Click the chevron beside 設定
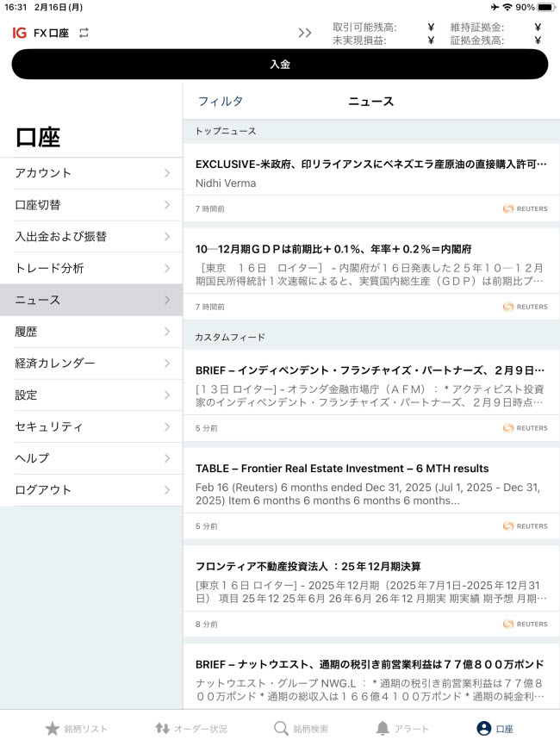This screenshot has width=560, height=746. pos(167,395)
